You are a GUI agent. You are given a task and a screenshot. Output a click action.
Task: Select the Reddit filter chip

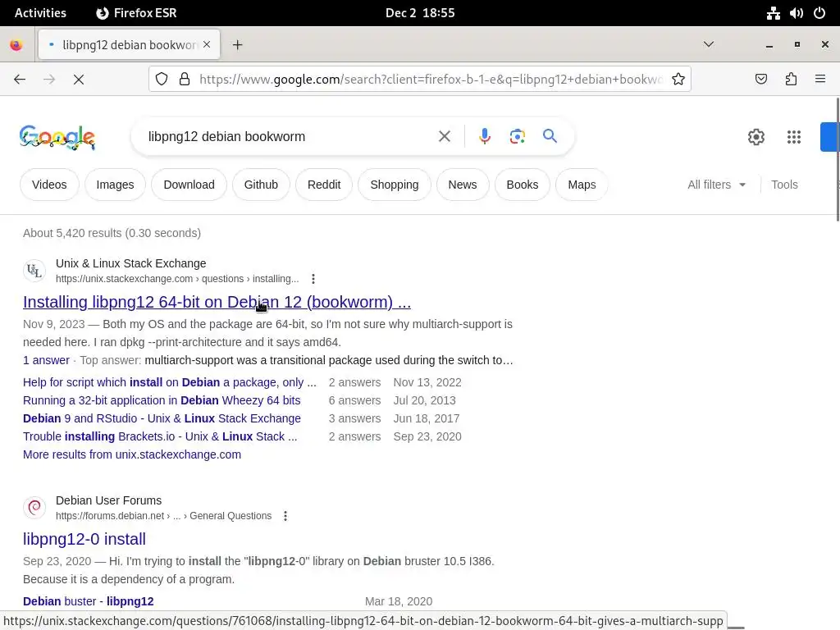click(324, 185)
